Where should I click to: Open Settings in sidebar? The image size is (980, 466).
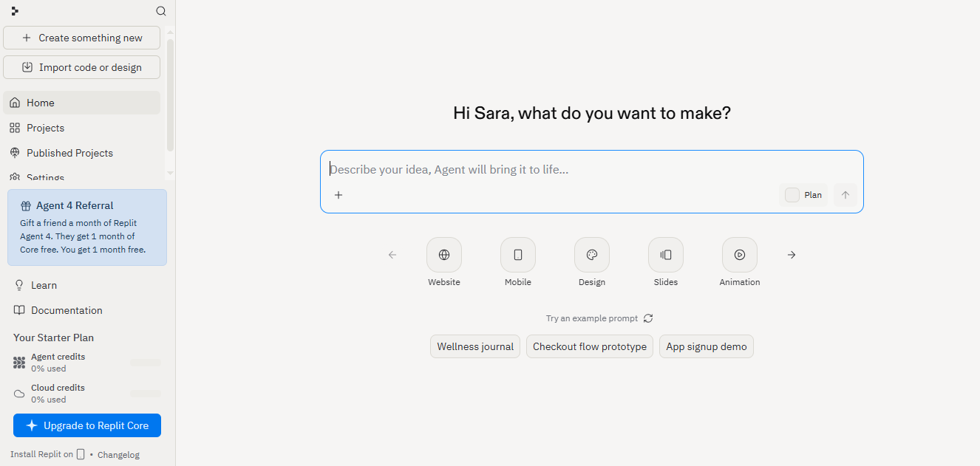pos(82,177)
